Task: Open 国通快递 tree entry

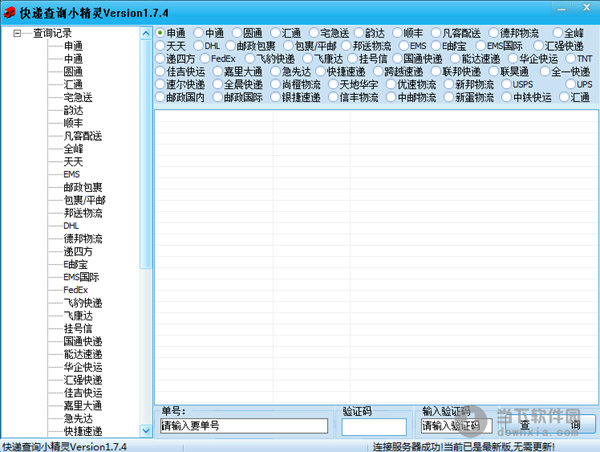Action: click(83, 341)
